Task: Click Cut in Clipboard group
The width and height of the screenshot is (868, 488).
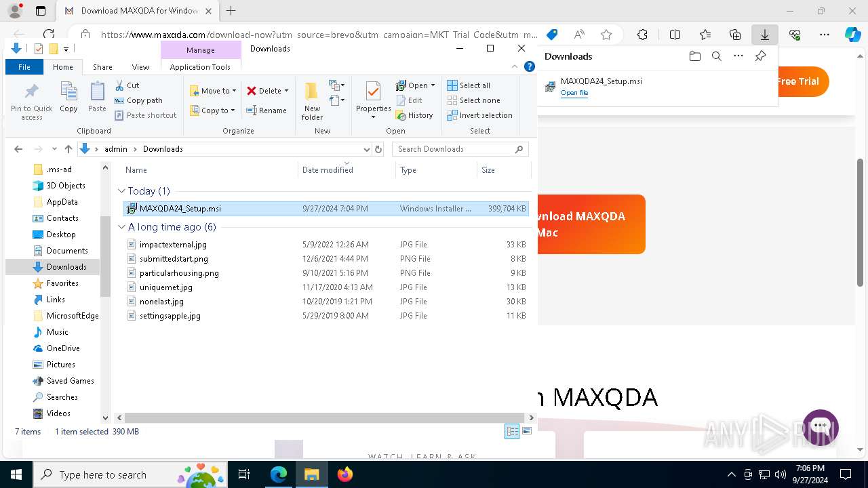Action: tap(127, 85)
